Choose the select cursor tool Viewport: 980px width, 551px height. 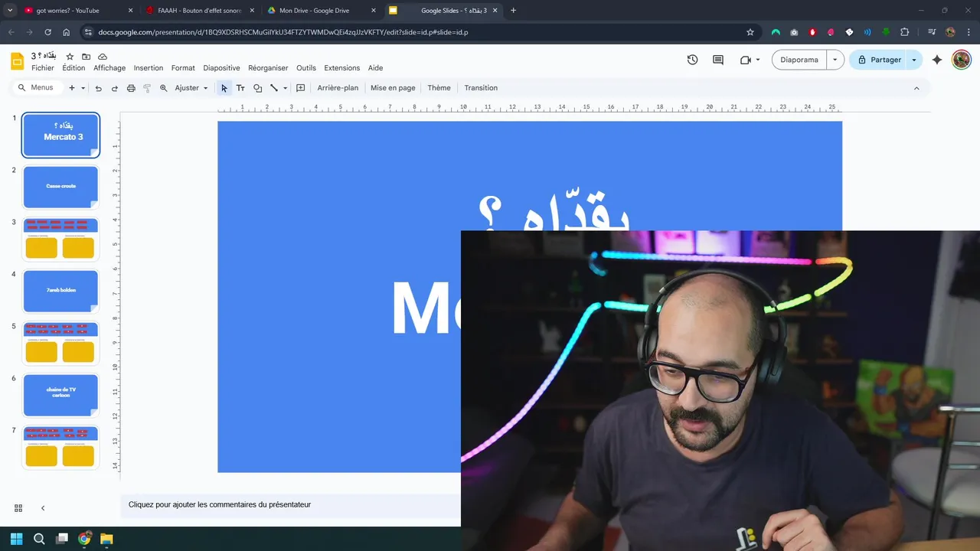point(224,88)
